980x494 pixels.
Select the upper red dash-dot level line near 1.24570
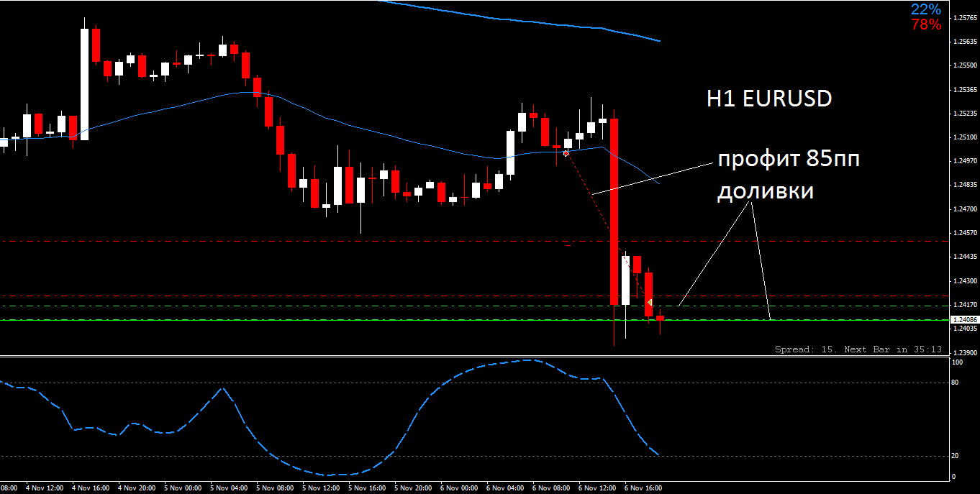point(475,241)
